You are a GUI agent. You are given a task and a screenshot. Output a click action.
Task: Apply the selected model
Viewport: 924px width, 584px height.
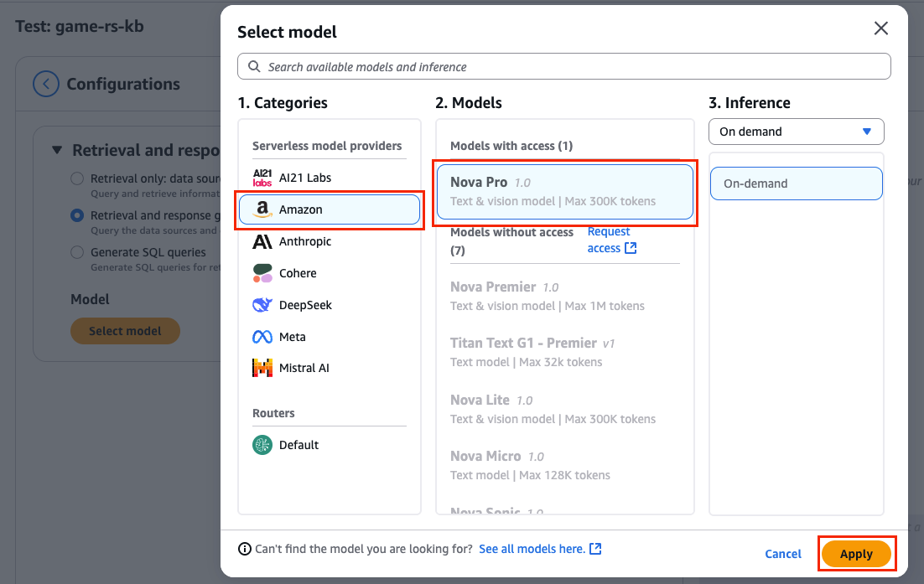click(856, 554)
